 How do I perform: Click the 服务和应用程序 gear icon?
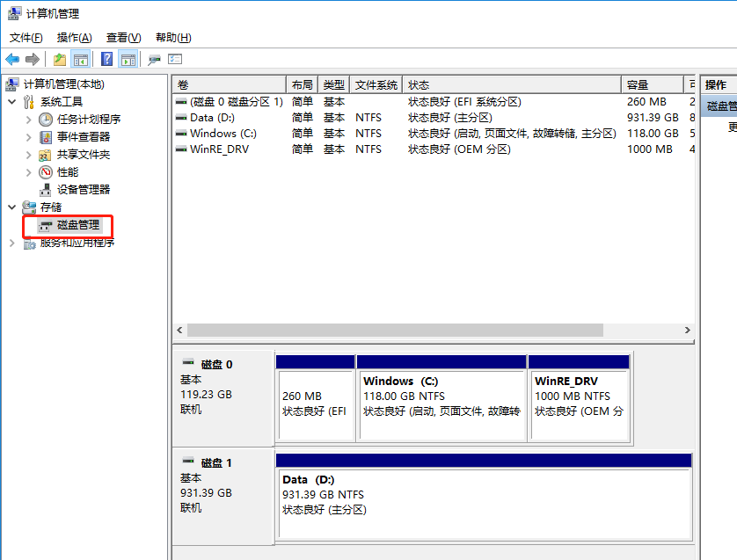click(30, 244)
